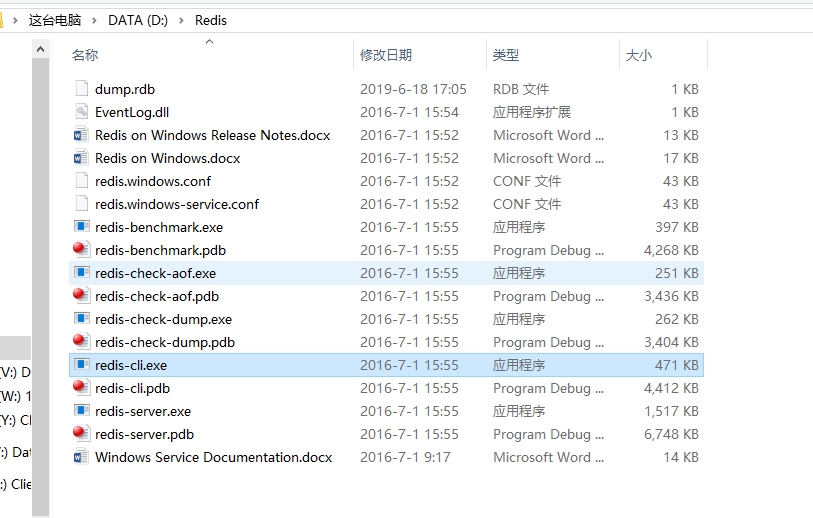
Task: Click size 1,517 KB of redis-server.exe
Action: click(x=671, y=411)
